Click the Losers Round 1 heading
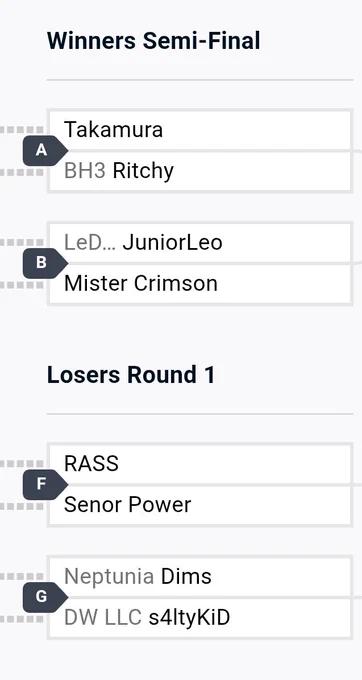 click(x=131, y=375)
